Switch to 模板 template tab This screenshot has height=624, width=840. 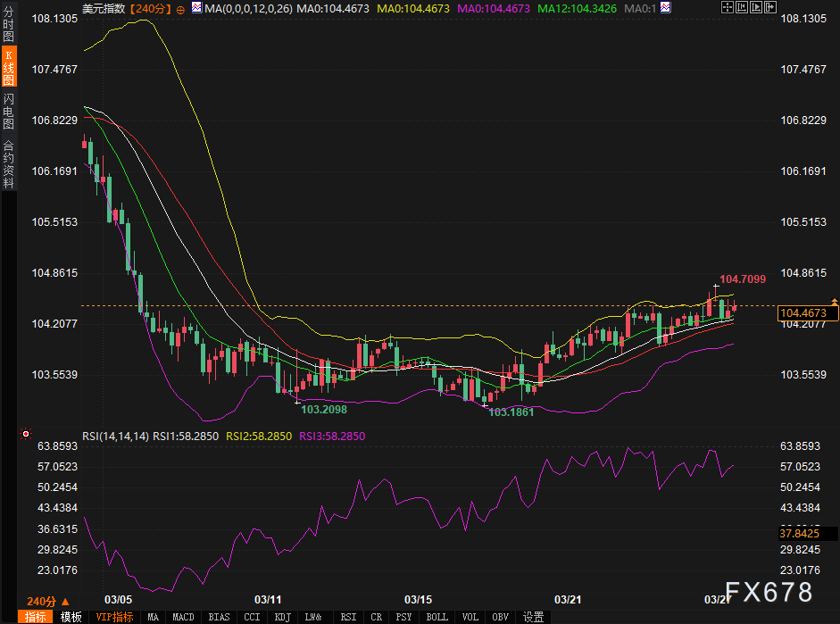71,617
